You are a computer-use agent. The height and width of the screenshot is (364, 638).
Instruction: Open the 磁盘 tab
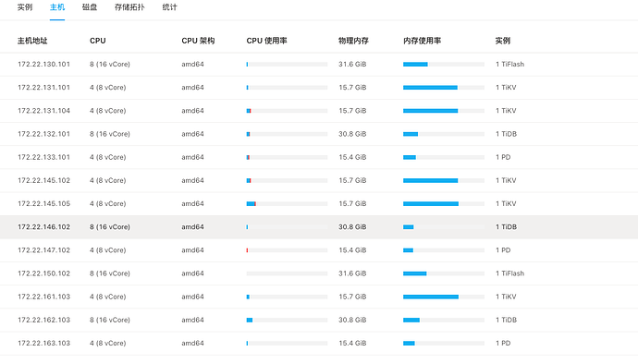90,7
